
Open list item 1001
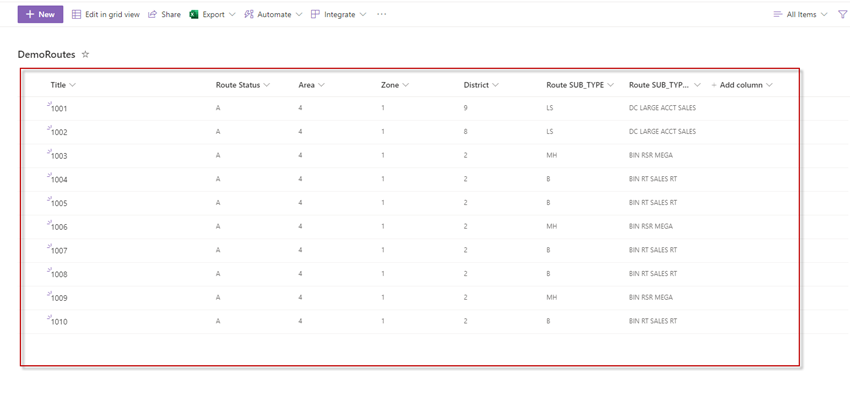pyautogui.click(x=59, y=108)
